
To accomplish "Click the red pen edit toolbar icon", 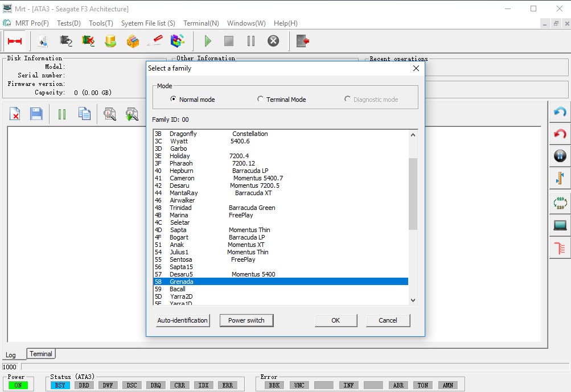I will point(155,41).
